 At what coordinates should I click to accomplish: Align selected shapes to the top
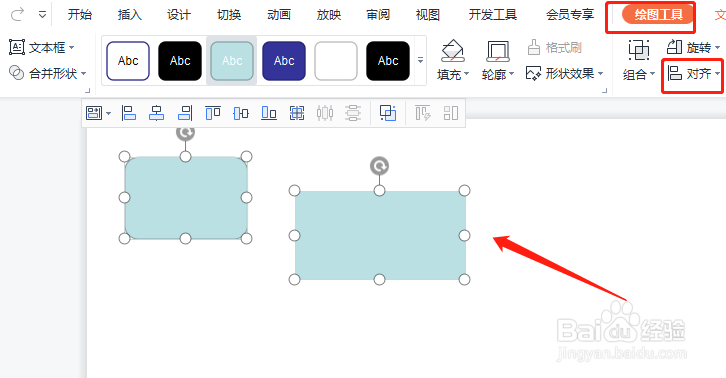click(x=213, y=113)
